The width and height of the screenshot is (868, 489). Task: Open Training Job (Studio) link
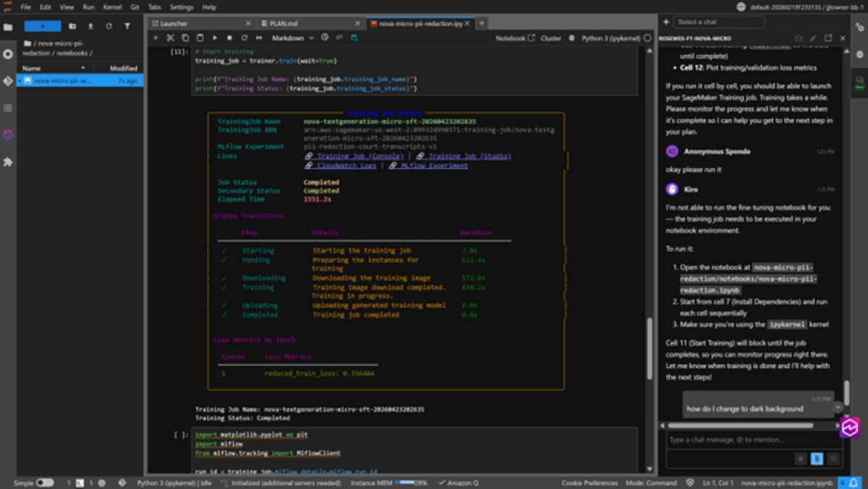click(x=464, y=156)
